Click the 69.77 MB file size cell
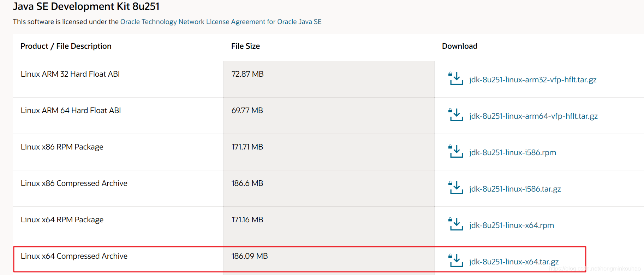This screenshot has width=644, height=275. click(329, 116)
